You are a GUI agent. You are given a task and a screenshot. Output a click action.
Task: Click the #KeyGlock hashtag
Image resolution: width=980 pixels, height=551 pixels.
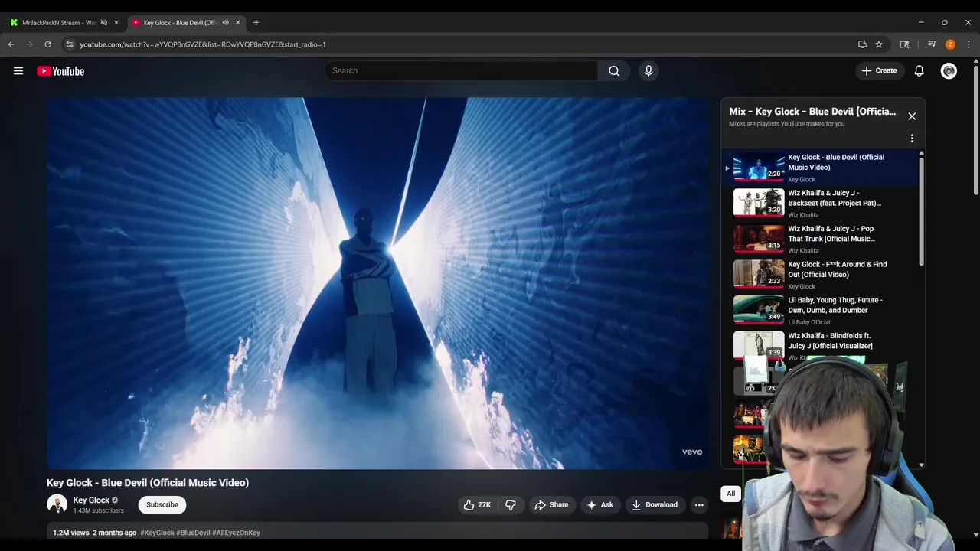pos(157,533)
